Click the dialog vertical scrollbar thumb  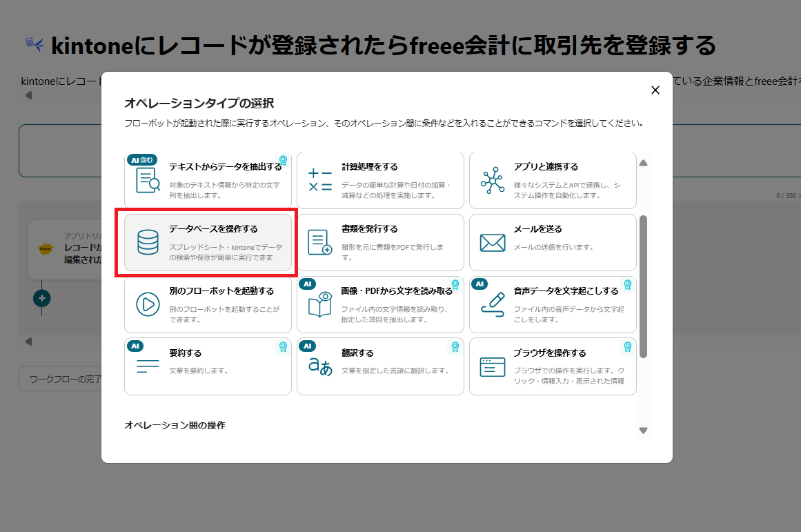tap(643, 286)
